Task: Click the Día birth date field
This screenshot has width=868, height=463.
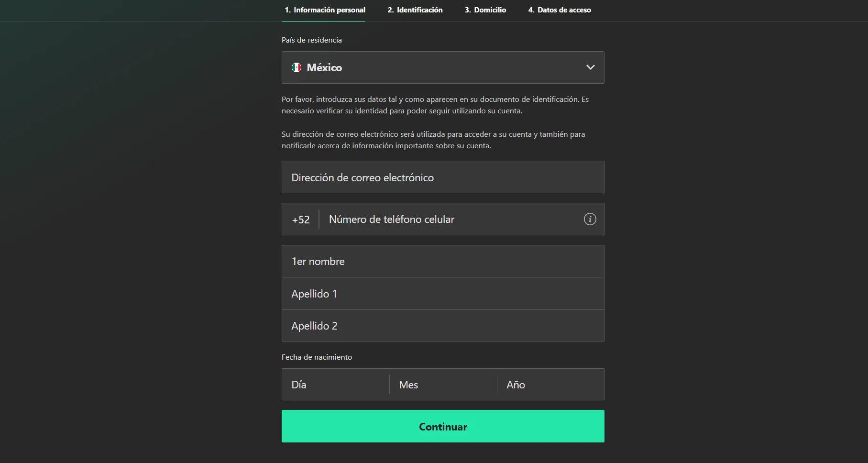Action: tap(336, 385)
